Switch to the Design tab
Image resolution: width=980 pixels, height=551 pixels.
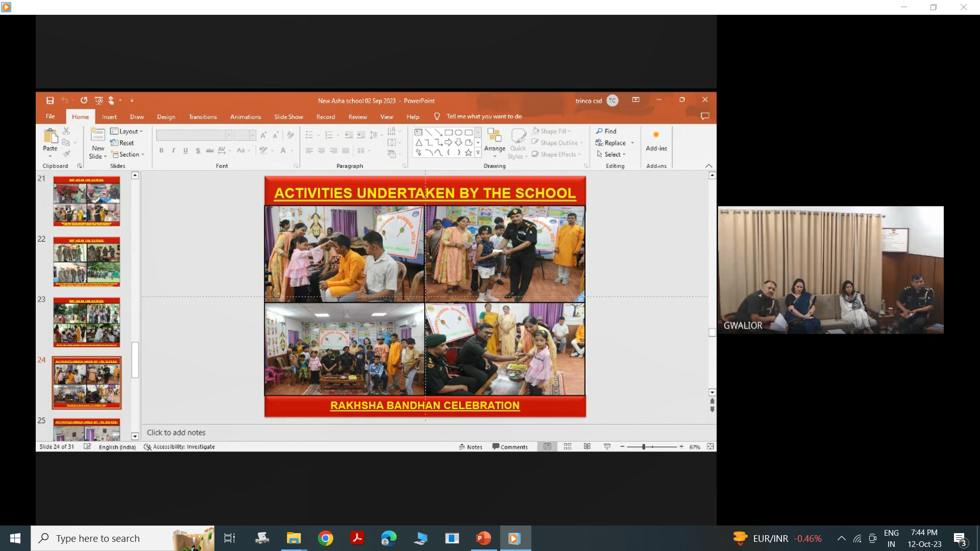coord(166,117)
